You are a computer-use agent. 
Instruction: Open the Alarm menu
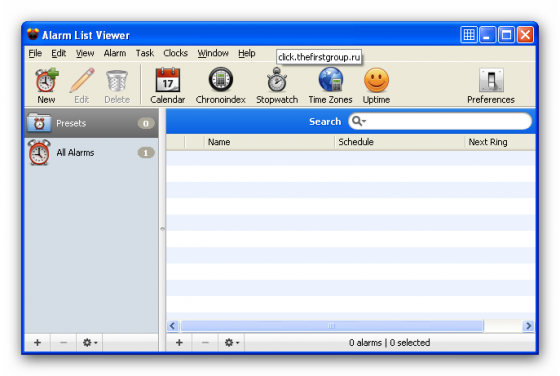click(115, 53)
